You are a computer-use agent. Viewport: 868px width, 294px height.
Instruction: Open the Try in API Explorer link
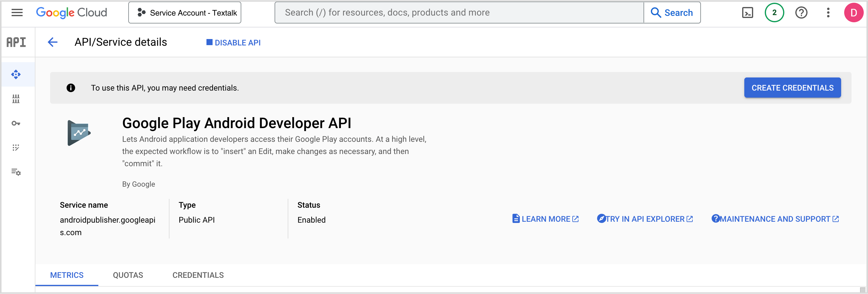(645, 219)
